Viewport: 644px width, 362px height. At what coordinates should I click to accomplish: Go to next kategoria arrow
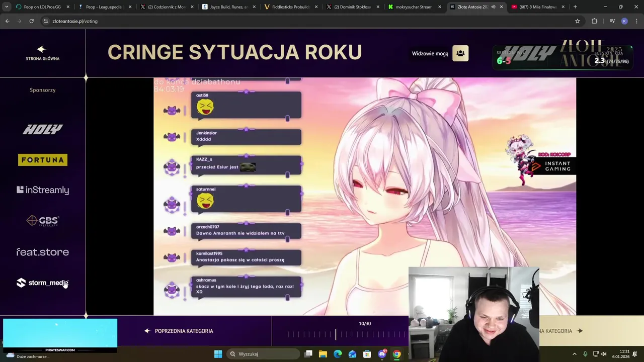pyautogui.click(x=580, y=331)
